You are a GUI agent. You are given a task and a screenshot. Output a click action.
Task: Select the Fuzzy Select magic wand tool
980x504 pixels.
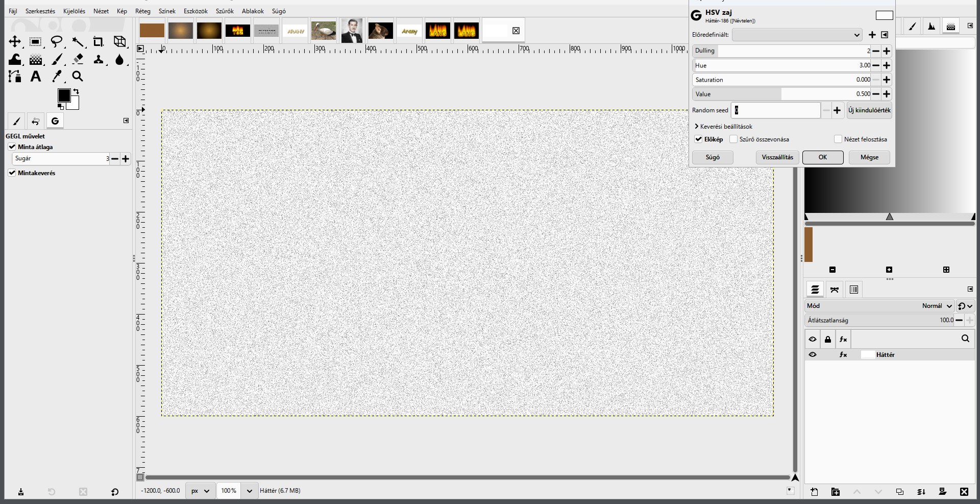pos(78,41)
